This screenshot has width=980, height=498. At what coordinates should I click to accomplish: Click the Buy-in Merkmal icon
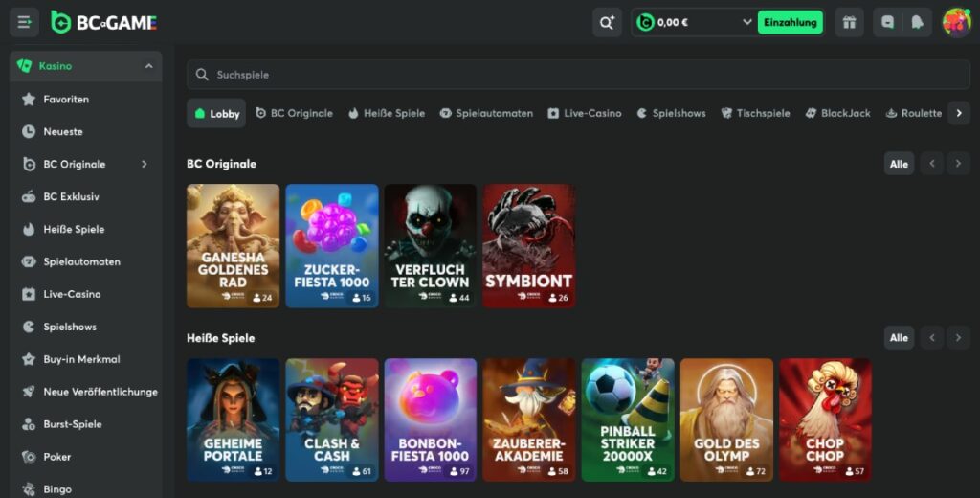(x=29, y=359)
